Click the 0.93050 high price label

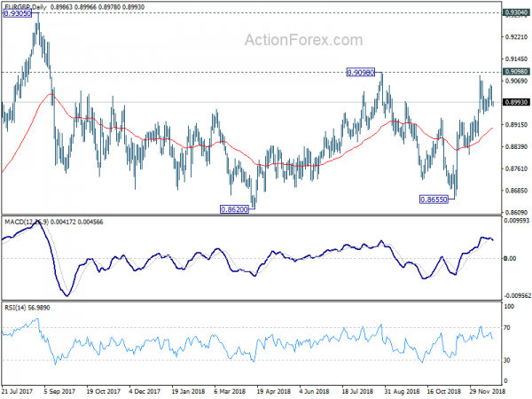coord(17,13)
